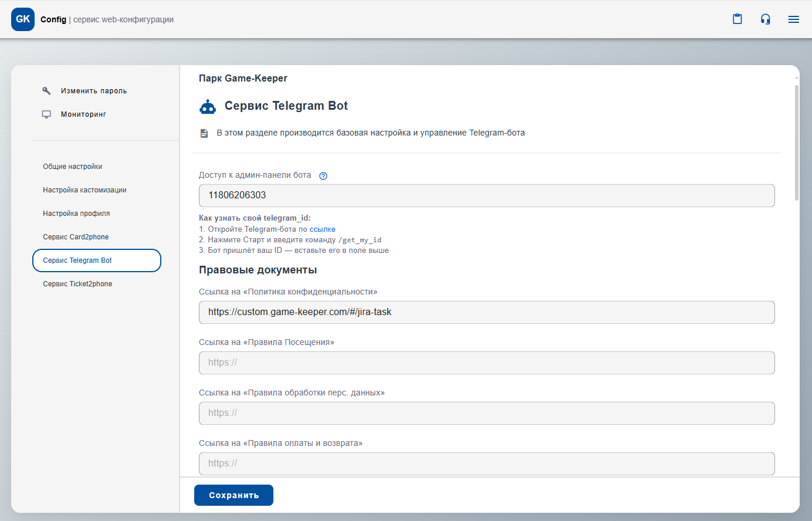
Task: Click the vertical scrollbar thumb
Action: tap(797, 143)
